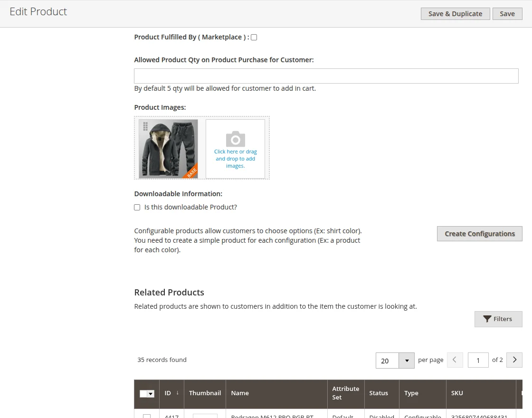Click the Allowed Product Qty input field
Image resolution: width=532 pixels, height=418 pixels.
[x=326, y=76]
